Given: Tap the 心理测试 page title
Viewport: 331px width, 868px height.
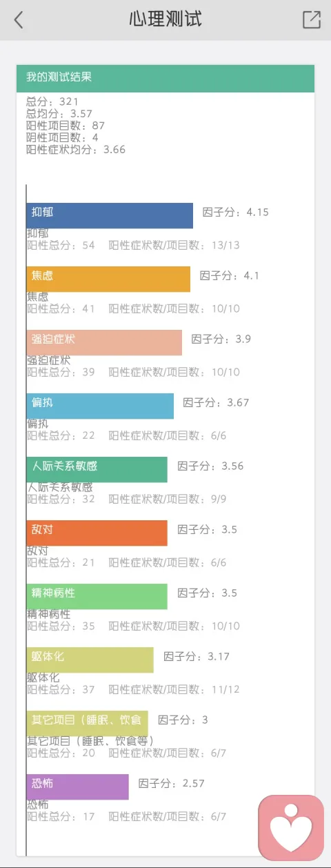Looking at the screenshot, I should point(165,19).
